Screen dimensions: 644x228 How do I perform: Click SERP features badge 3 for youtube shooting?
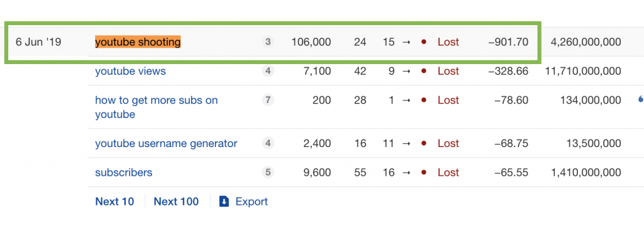tap(268, 42)
